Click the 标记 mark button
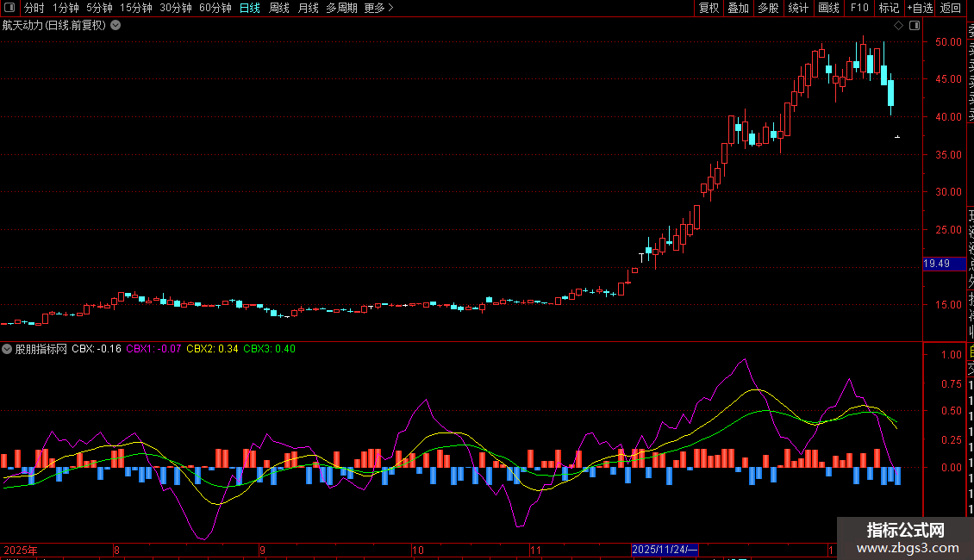The image size is (974, 560). pos(889,8)
